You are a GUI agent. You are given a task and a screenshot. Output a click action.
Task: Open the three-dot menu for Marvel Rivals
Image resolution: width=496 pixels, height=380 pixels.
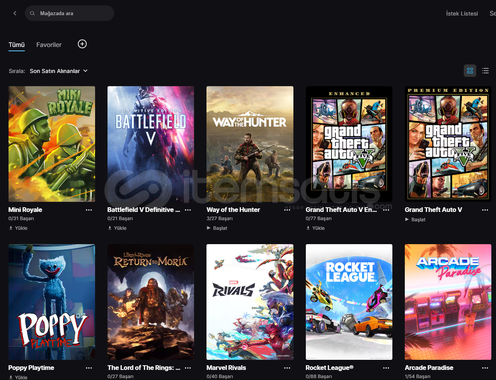tap(287, 368)
